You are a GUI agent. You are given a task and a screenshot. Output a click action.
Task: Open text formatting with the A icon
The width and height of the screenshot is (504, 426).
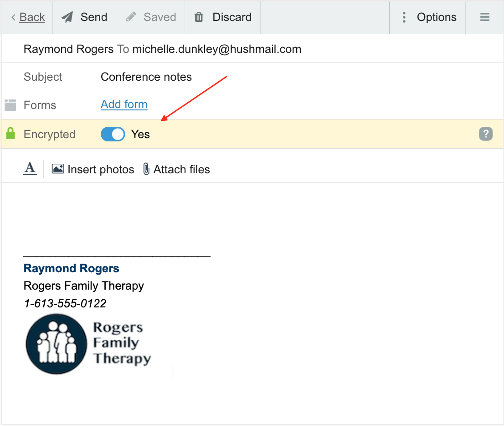click(29, 168)
